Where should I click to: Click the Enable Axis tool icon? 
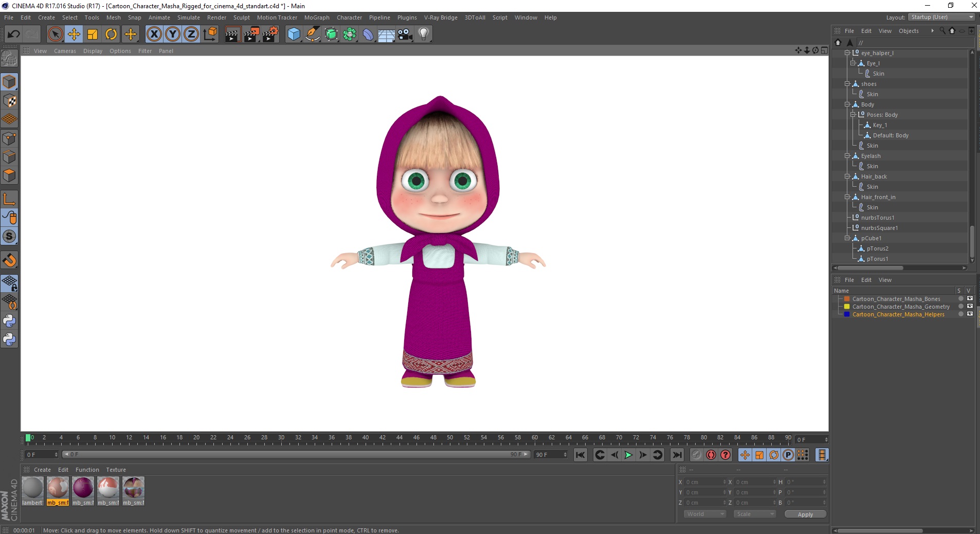point(9,199)
